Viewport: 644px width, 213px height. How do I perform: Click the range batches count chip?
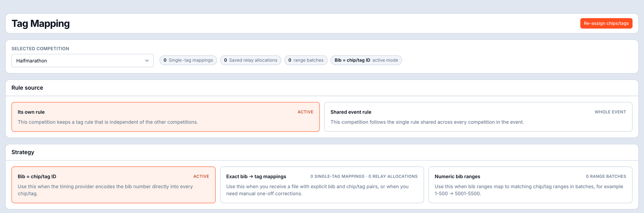(306, 60)
